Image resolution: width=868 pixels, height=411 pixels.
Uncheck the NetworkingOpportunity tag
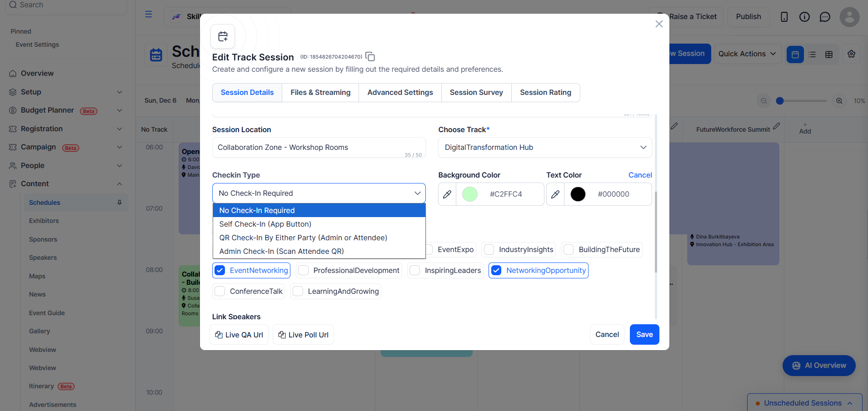[x=496, y=271]
